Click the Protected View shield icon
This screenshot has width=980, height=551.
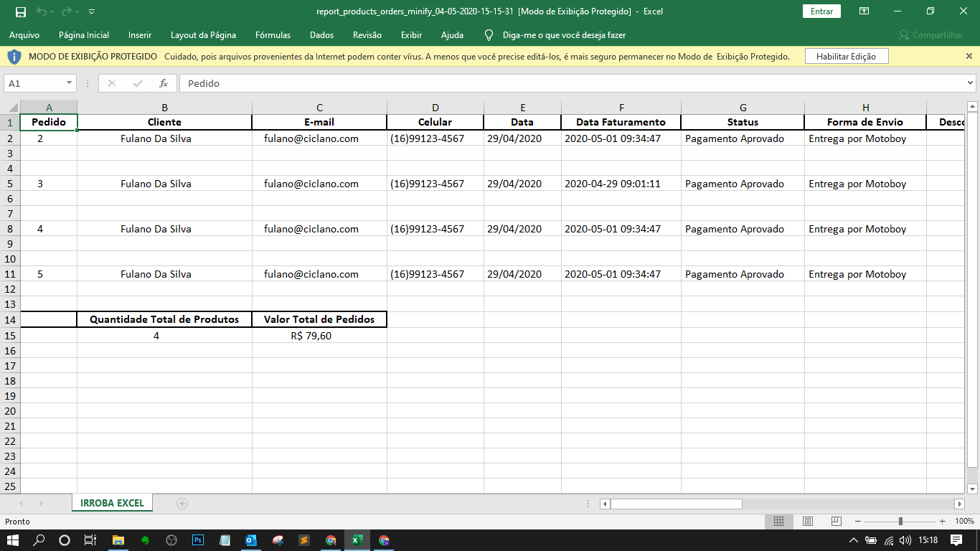(x=14, y=56)
